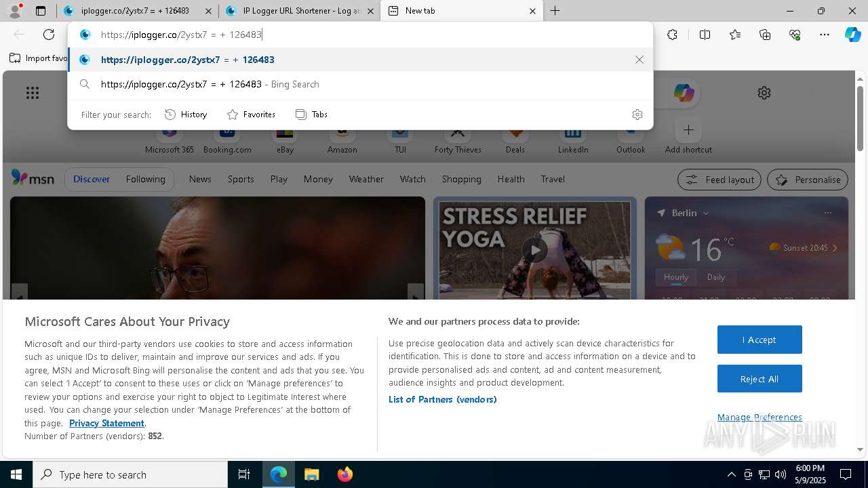Image resolution: width=868 pixels, height=488 pixels.
Task: Open weather card options ellipsis
Action: coord(827,213)
